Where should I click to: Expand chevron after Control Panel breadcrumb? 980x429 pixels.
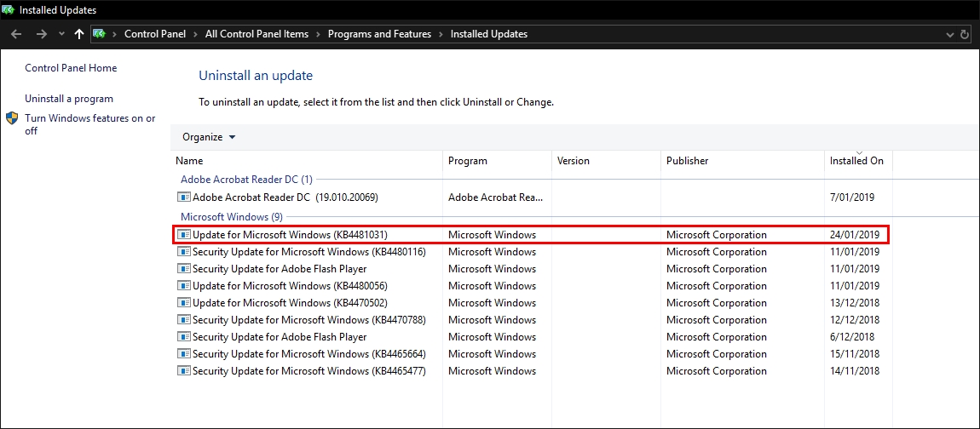[x=196, y=34]
